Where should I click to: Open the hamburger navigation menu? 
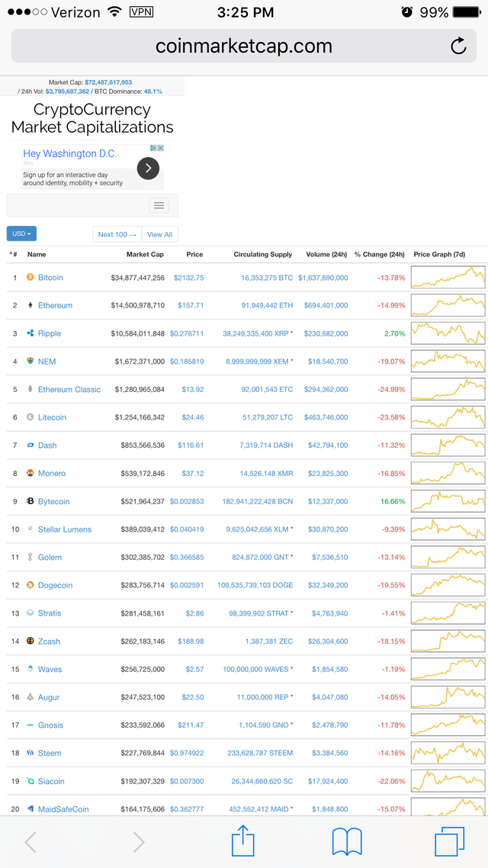pos(159,205)
